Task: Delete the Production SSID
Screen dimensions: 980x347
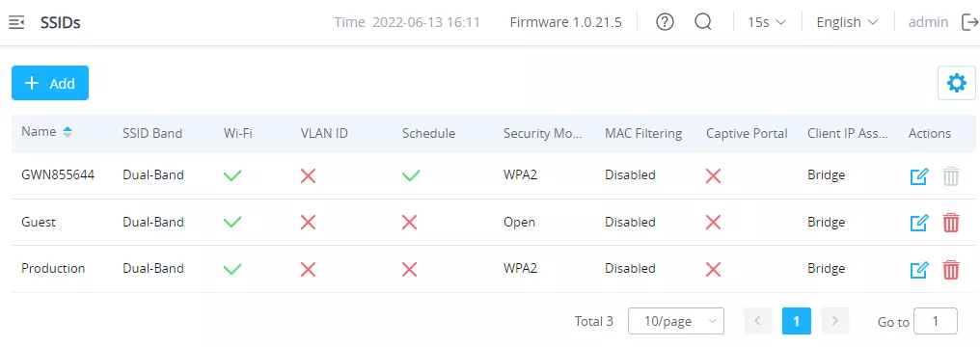Action: click(951, 270)
